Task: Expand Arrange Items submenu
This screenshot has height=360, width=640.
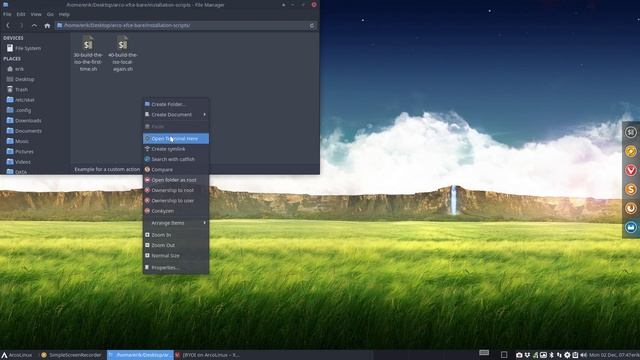Action: point(176,223)
